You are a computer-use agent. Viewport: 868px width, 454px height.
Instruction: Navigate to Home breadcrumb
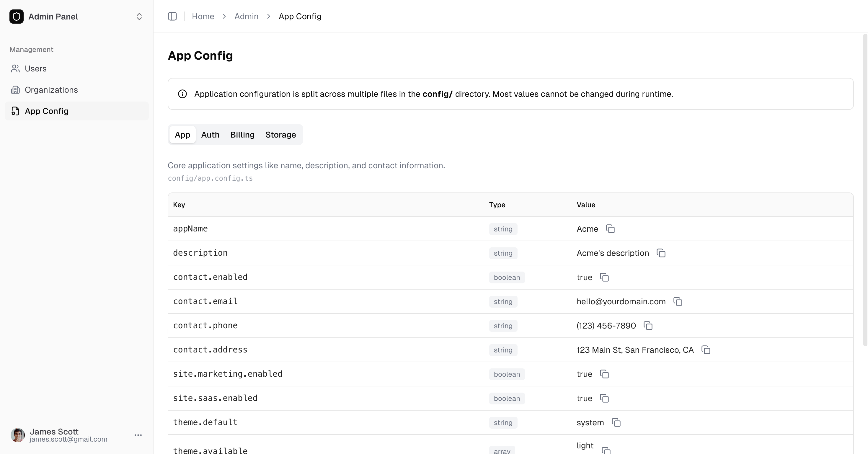(203, 16)
